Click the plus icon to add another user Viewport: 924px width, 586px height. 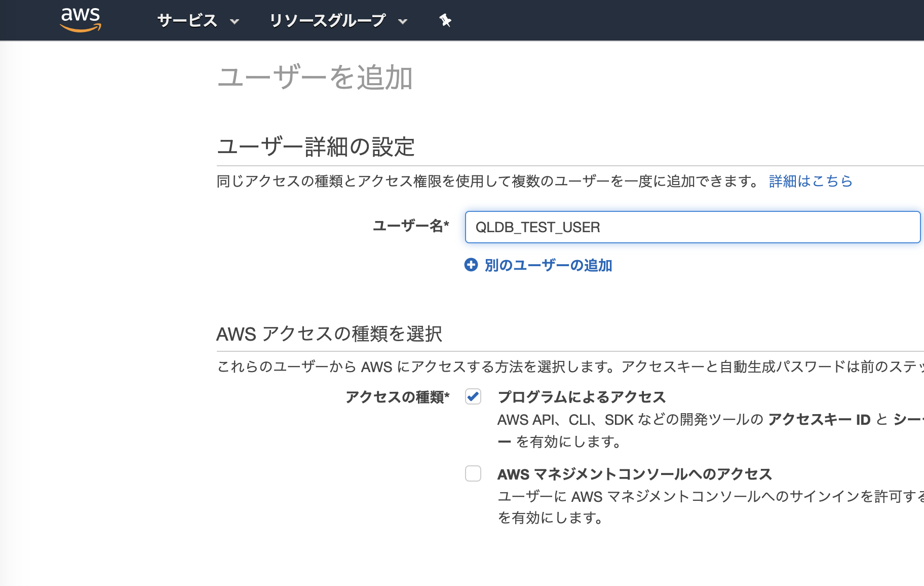click(471, 265)
